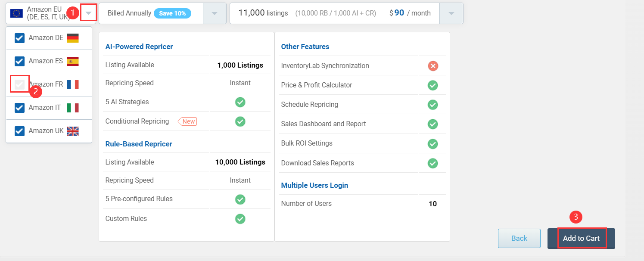Click the Conditional Repricing label
Viewport: 644px width, 261px height.
(137, 121)
